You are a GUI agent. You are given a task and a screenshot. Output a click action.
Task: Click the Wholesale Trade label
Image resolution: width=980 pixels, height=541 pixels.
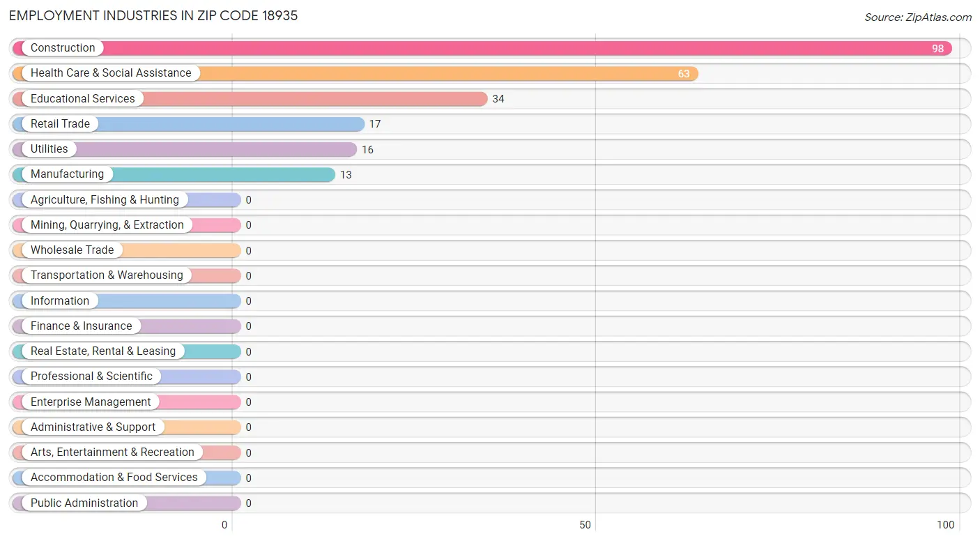(x=72, y=250)
